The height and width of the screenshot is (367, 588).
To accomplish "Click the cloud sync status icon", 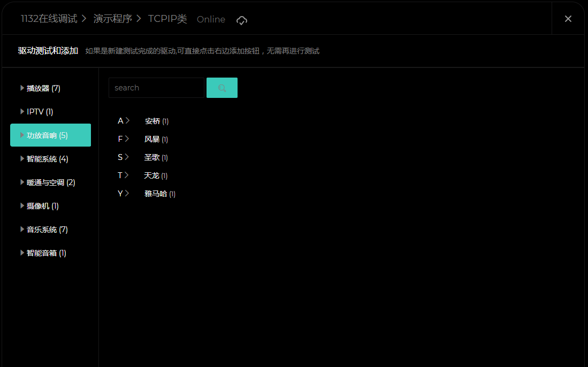I will [x=242, y=20].
